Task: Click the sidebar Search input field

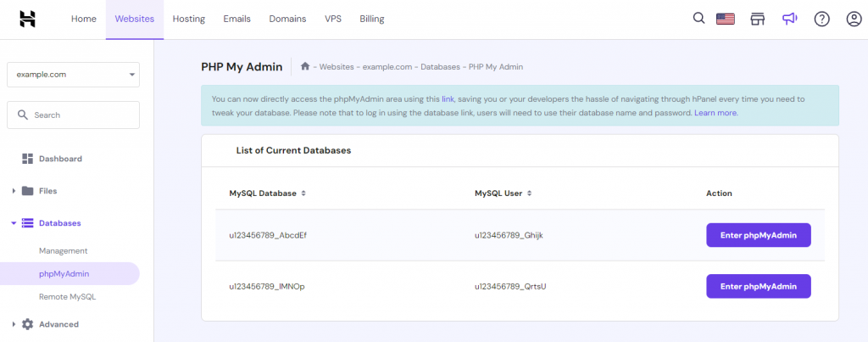Action: click(x=73, y=115)
